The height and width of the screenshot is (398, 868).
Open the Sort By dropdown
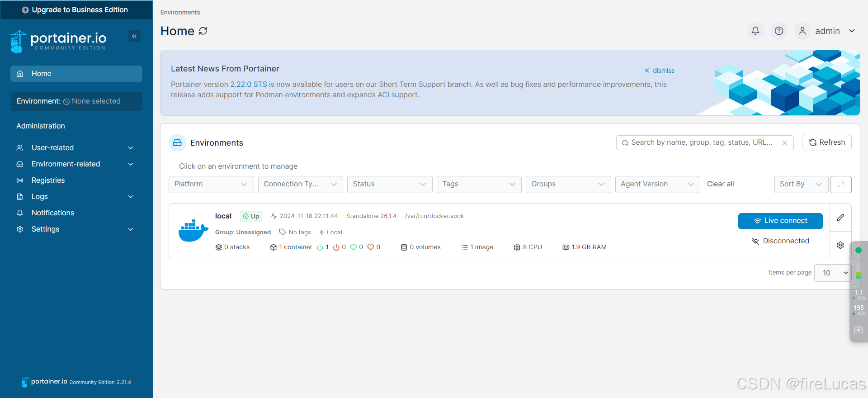pyautogui.click(x=801, y=185)
